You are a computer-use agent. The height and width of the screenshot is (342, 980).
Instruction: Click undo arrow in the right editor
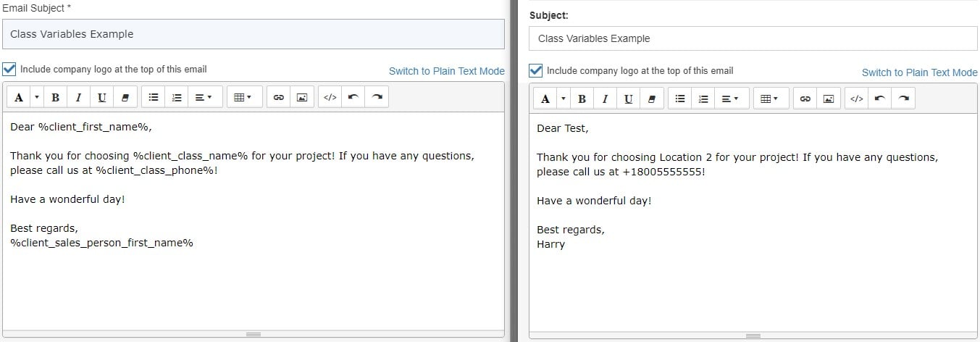[x=880, y=99]
